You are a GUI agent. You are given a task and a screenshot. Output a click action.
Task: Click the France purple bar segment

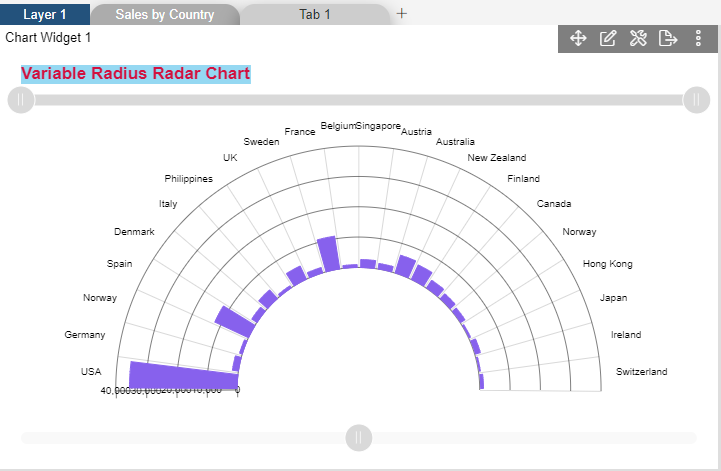click(x=329, y=253)
